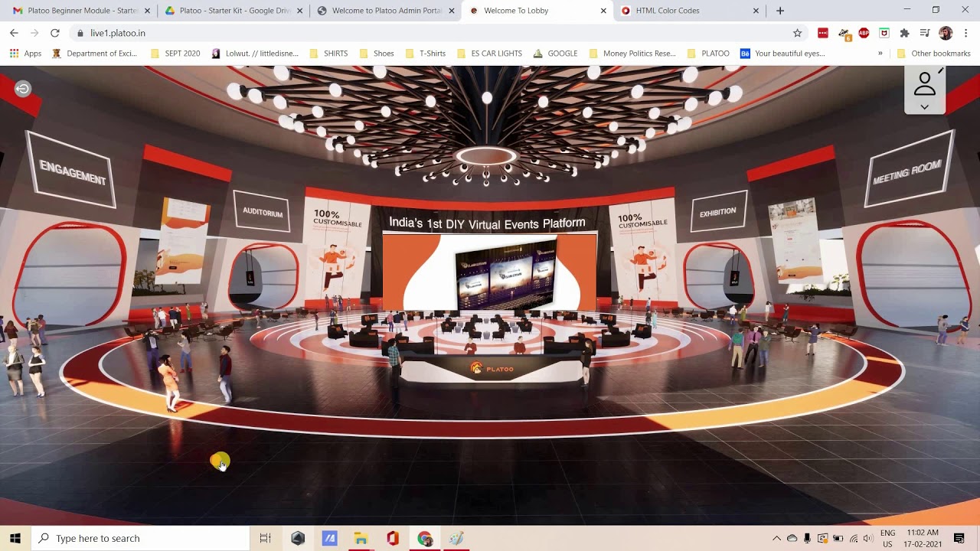Viewport: 980px width, 551px height.
Task: Open the user profile icon in lobby
Action: coord(924,83)
